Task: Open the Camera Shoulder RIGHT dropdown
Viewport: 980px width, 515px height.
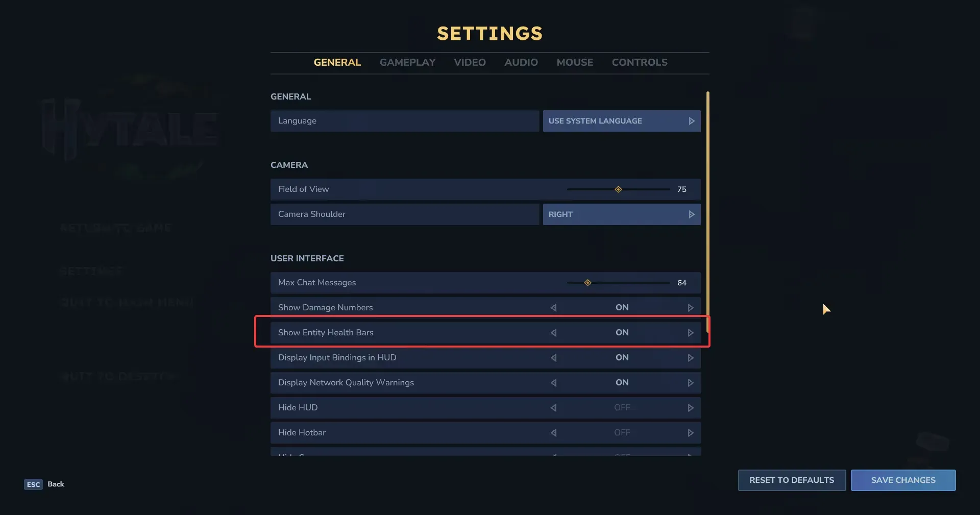Action: pyautogui.click(x=622, y=214)
